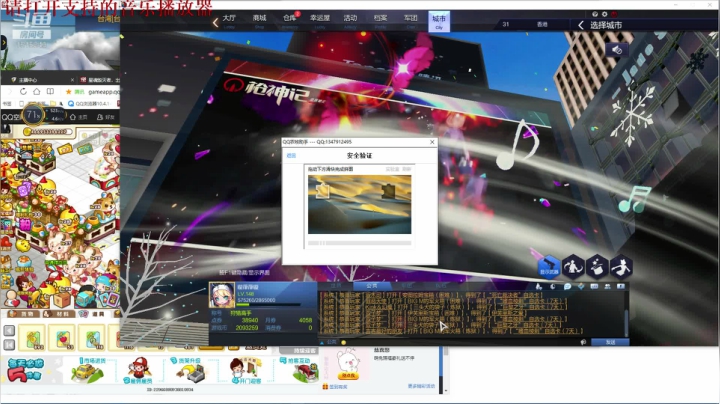Viewport: 720px width, 404px height.
Task: Open the 活动 Activity tab
Action: pyautogui.click(x=350, y=20)
